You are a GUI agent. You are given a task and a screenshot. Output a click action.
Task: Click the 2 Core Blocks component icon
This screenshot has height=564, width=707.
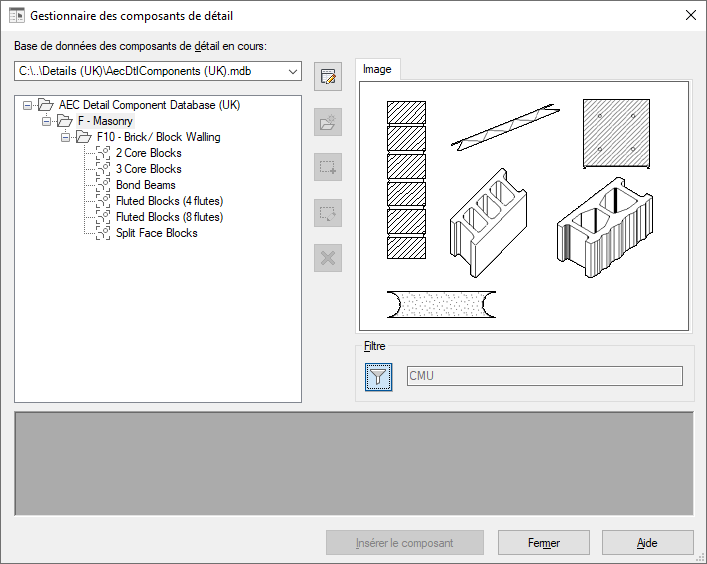pyautogui.click(x=103, y=153)
